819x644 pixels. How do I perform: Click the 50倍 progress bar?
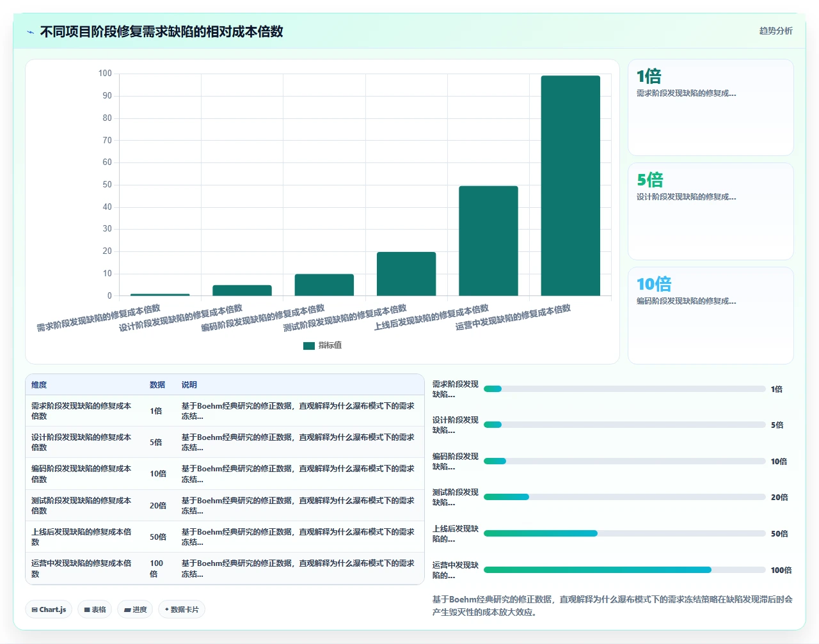coord(624,533)
